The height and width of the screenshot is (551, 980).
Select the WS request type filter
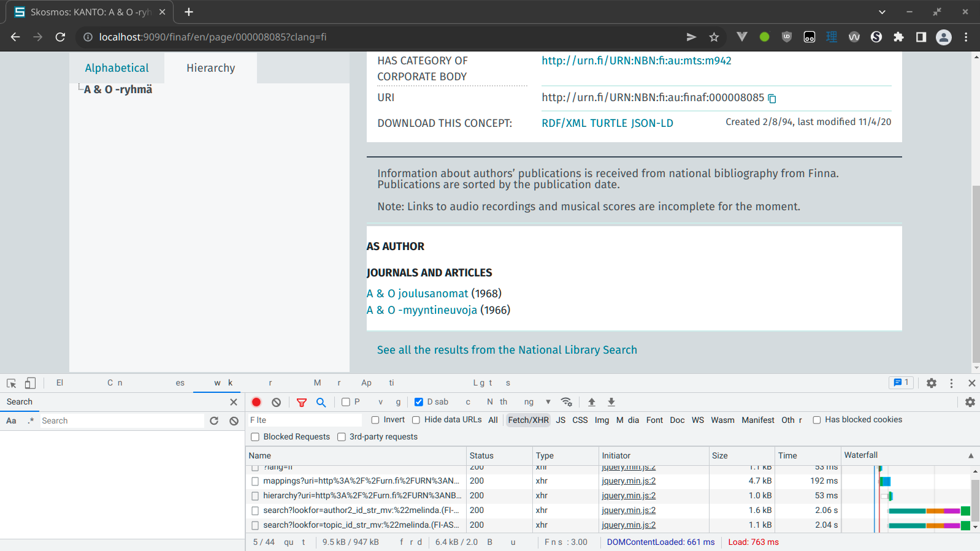698,420
